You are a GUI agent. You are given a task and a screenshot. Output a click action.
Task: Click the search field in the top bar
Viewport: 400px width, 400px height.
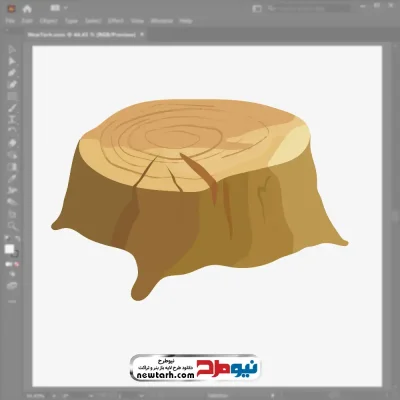[x=310, y=8]
